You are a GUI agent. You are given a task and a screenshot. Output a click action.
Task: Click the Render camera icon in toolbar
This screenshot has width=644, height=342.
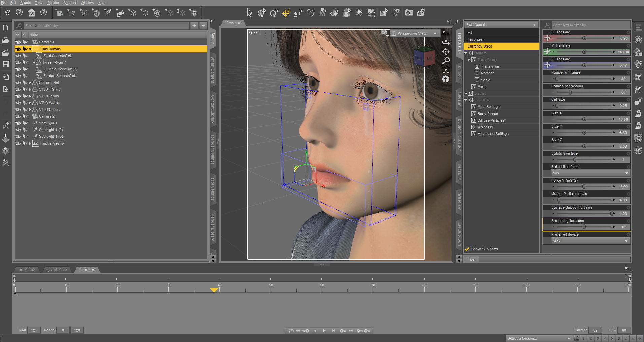(x=409, y=13)
